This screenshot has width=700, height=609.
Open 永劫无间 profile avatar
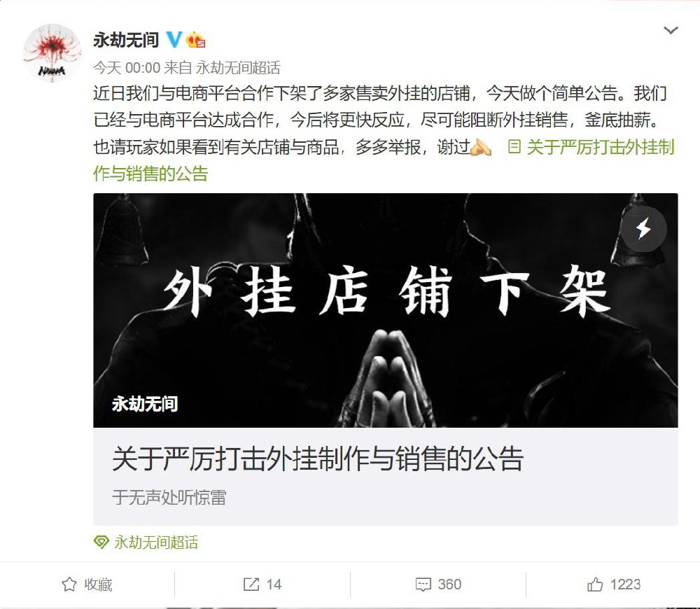pos(52,52)
